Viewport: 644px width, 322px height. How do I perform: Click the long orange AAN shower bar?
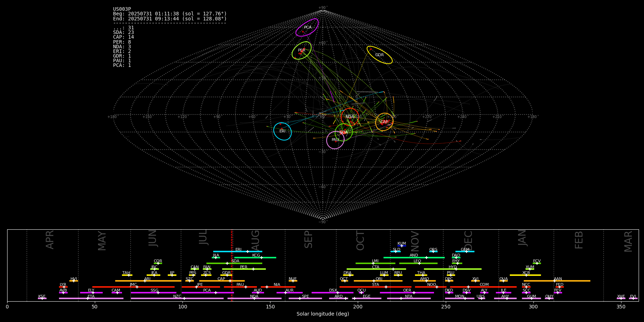coord(557,281)
